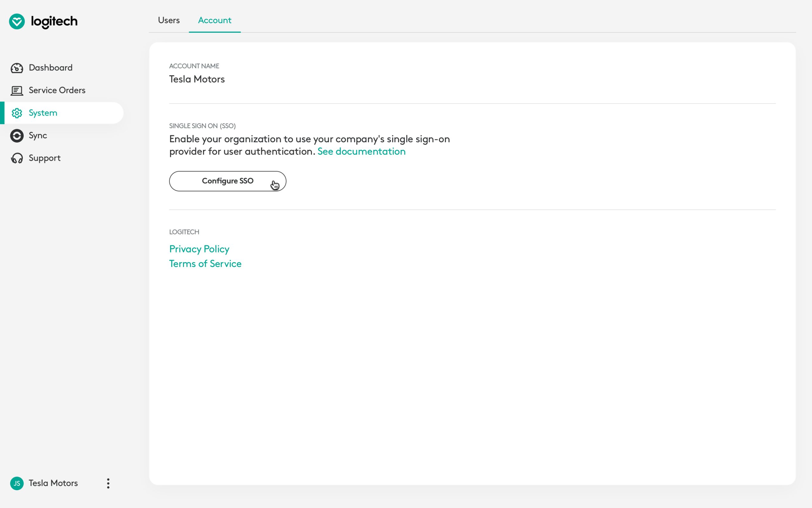Click the Dashboard gauge icon

(x=17, y=68)
